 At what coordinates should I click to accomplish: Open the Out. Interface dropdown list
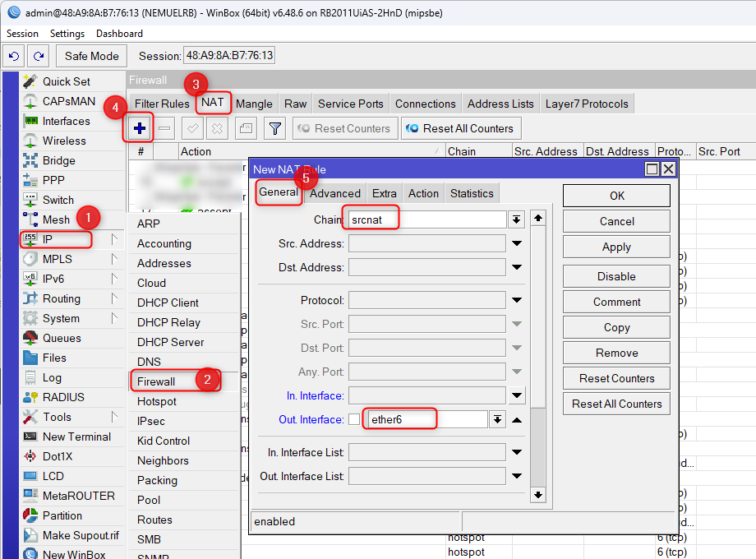[x=496, y=419]
